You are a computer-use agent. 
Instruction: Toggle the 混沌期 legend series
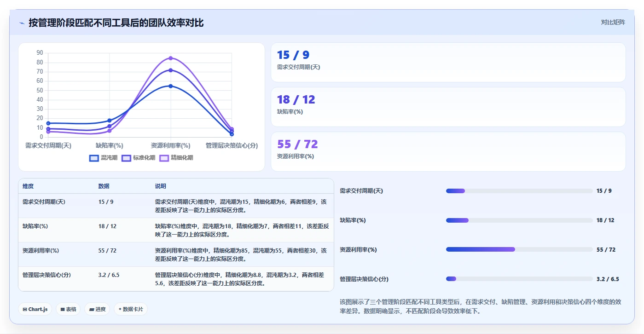104,158
